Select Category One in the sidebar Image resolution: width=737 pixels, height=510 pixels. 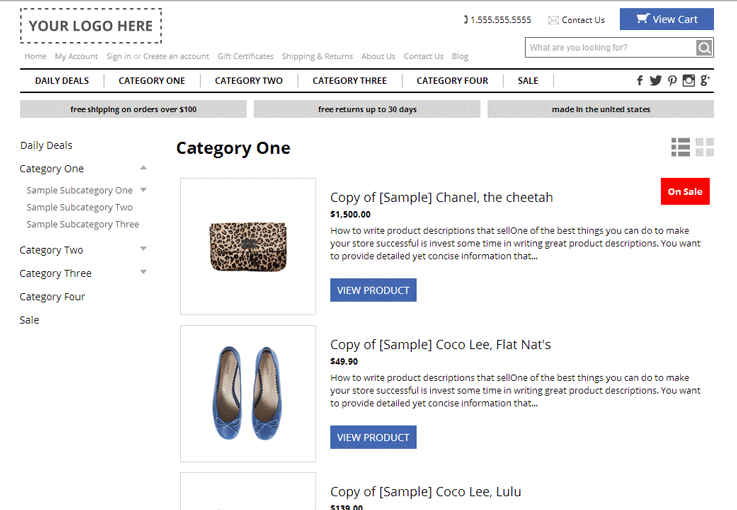point(52,169)
